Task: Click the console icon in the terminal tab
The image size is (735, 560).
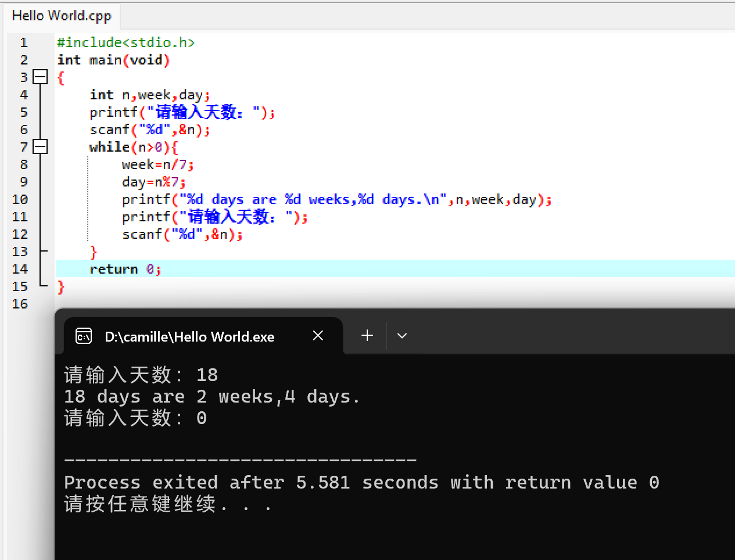Action: [84, 336]
